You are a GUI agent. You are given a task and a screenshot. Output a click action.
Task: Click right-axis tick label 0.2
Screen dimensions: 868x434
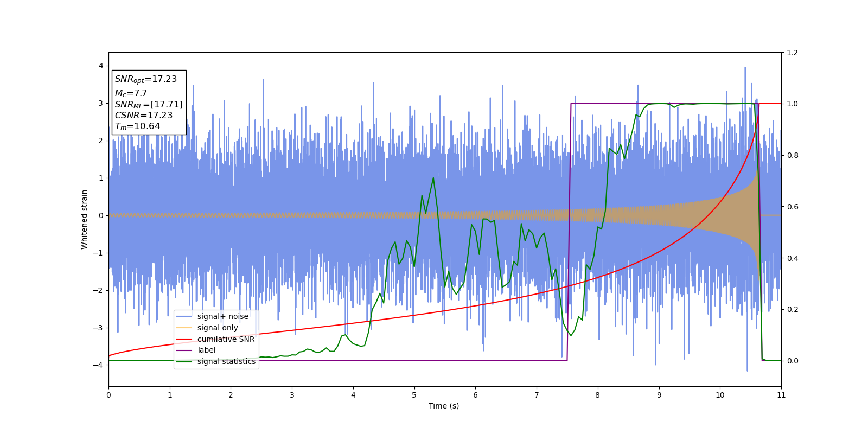[x=792, y=310]
